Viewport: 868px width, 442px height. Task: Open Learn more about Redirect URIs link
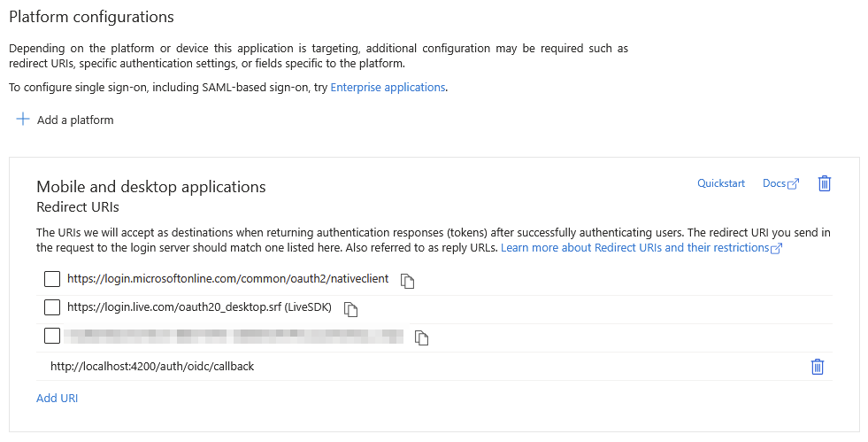641,248
